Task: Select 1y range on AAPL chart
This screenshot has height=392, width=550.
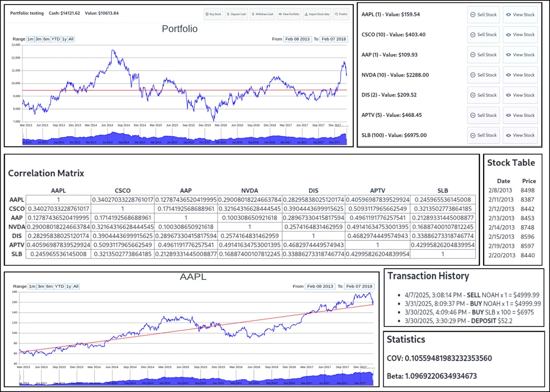Action: click(x=69, y=286)
